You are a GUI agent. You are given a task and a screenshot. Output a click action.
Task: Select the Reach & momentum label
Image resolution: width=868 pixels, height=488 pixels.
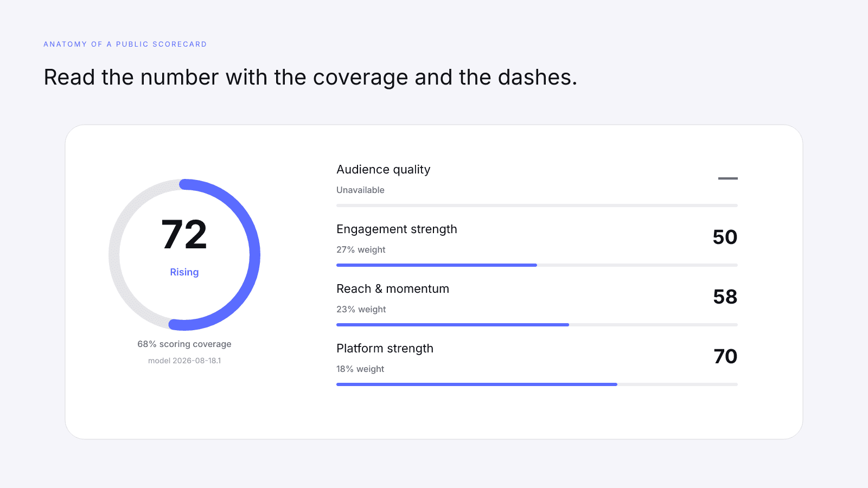393,289
